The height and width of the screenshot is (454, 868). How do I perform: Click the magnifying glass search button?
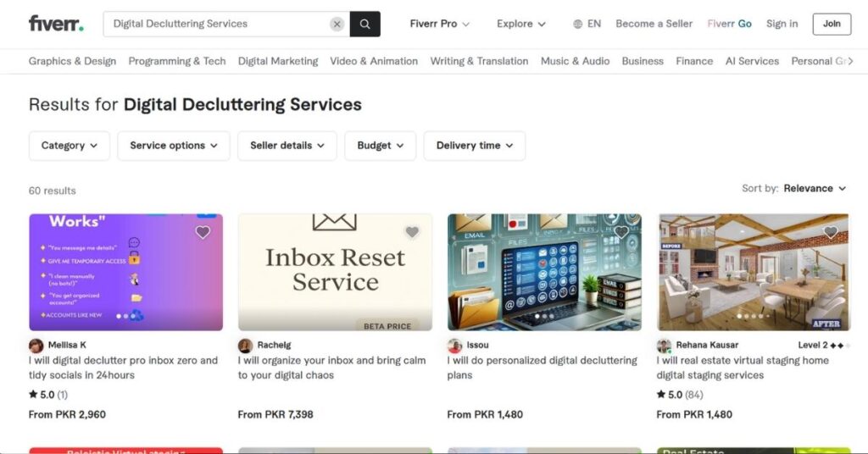tap(364, 24)
